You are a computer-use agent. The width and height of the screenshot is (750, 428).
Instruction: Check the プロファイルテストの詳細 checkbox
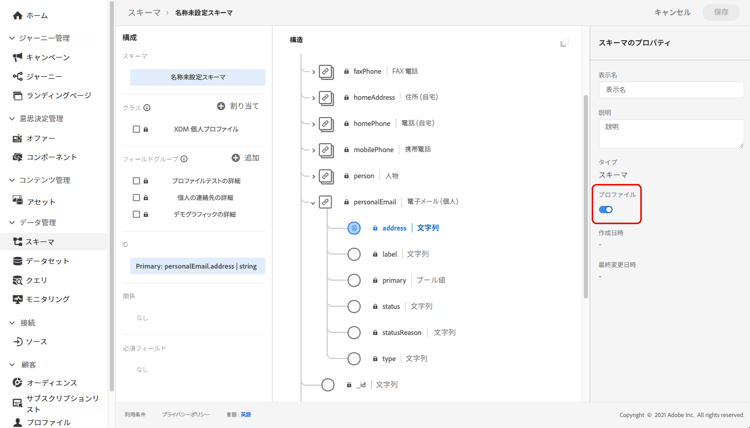136,181
